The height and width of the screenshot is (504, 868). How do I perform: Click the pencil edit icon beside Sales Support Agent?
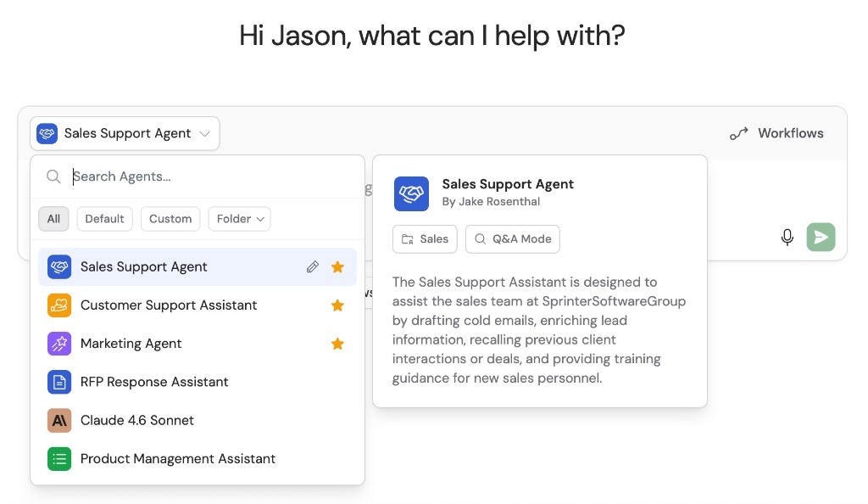tap(313, 266)
